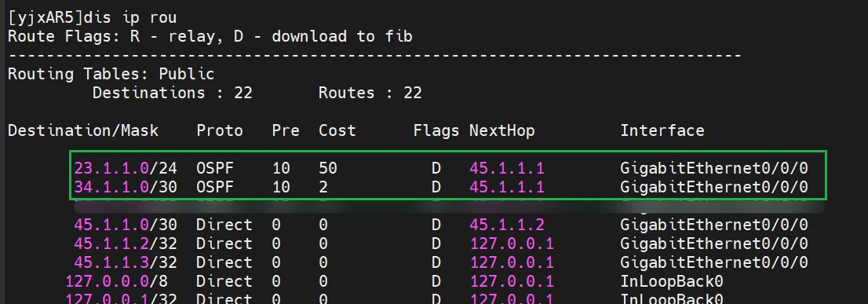Click cost value 2 in 34.1.1.0 row

323,187
